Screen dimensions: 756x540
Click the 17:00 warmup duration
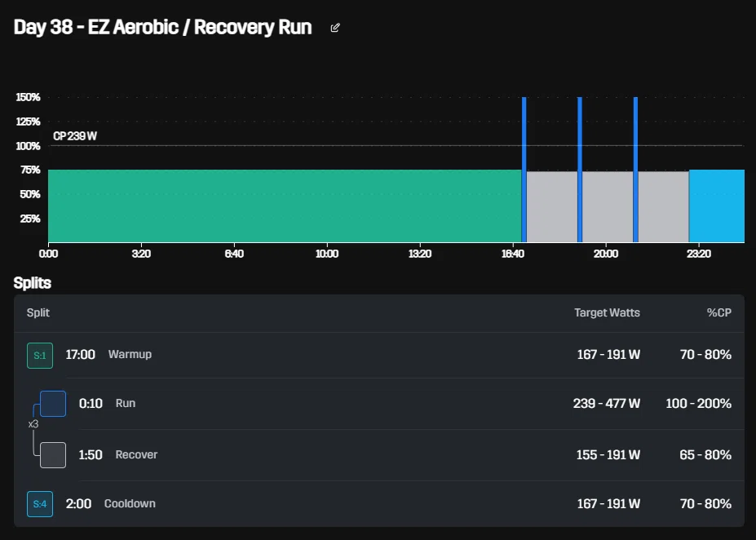coord(80,354)
